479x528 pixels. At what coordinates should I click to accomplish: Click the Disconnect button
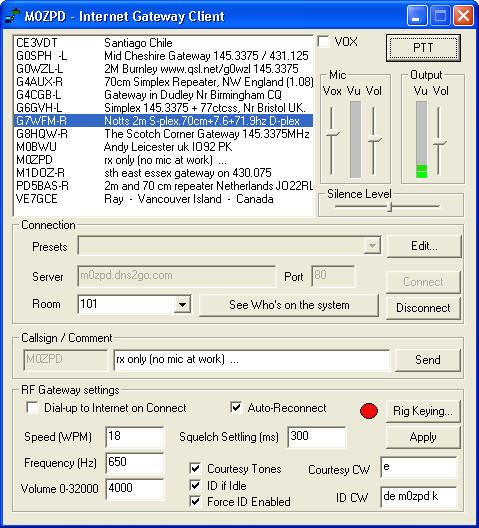(423, 308)
